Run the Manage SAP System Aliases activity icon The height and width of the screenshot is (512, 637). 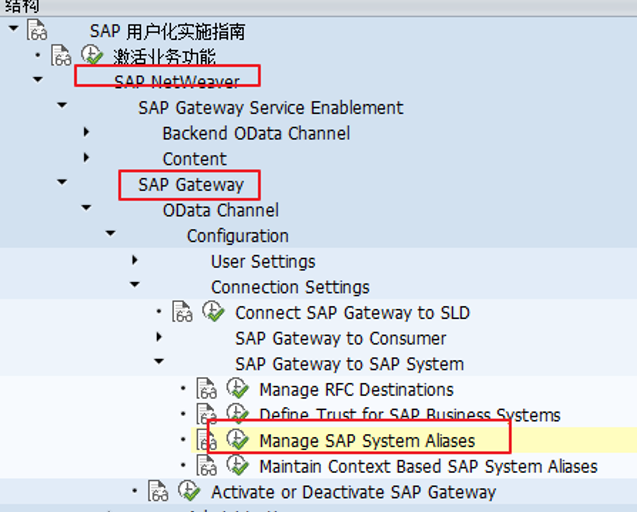[x=237, y=440]
